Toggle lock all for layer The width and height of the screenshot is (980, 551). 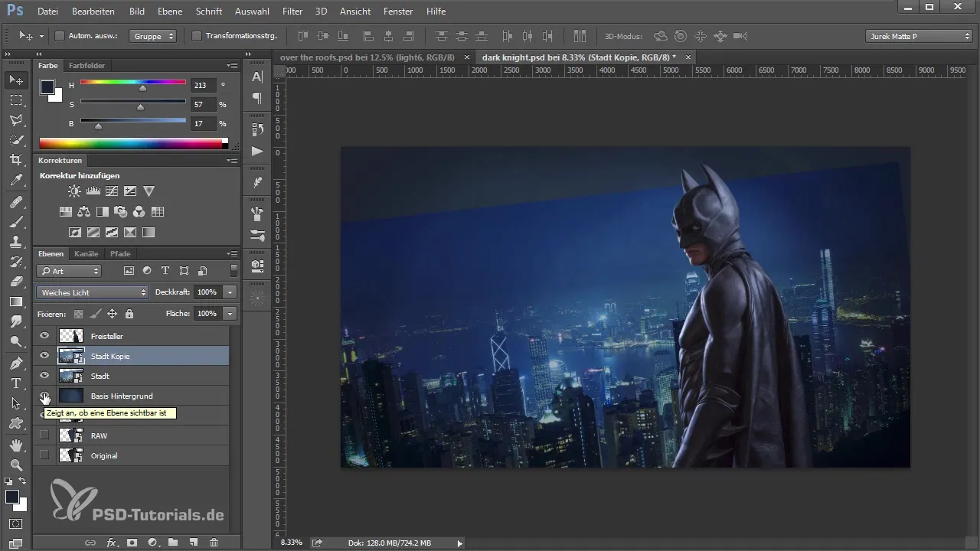(x=129, y=314)
